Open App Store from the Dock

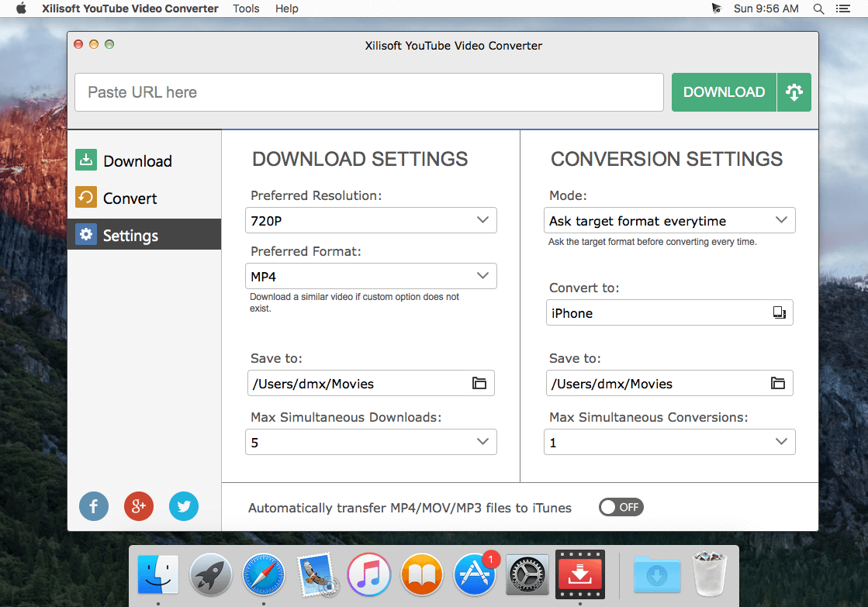[475, 575]
